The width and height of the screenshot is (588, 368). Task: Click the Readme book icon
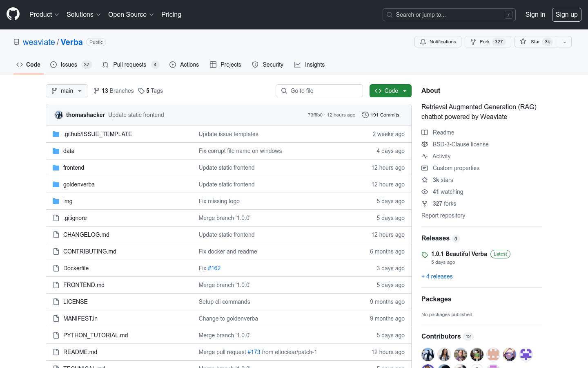pos(425,132)
